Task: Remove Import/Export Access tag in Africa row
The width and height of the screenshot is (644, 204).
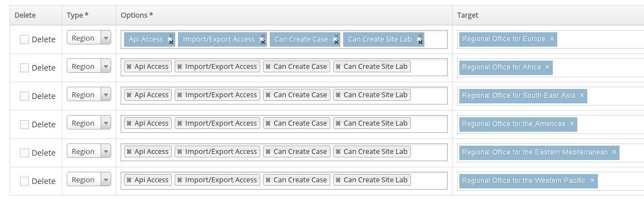Action: coord(180,67)
